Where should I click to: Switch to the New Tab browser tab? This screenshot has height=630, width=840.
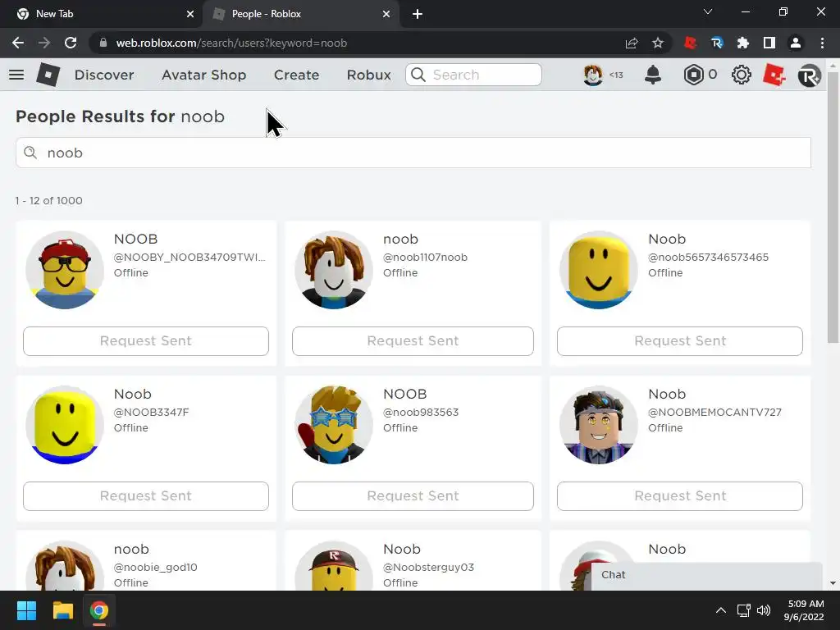click(101, 14)
